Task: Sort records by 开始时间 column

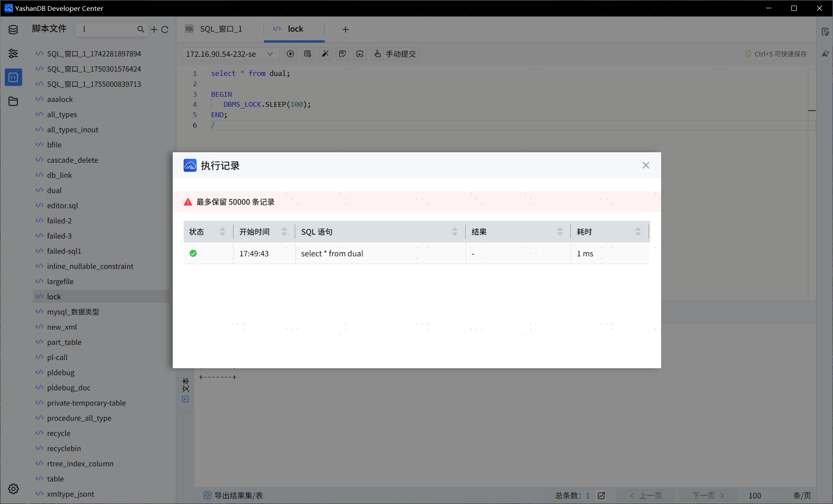Action: point(284,232)
